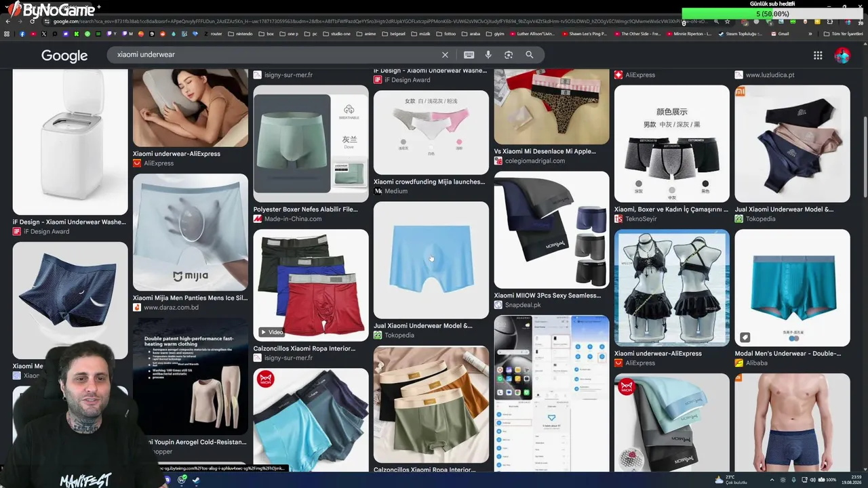Open the red boxer video result thumbnail

point(311,285)
